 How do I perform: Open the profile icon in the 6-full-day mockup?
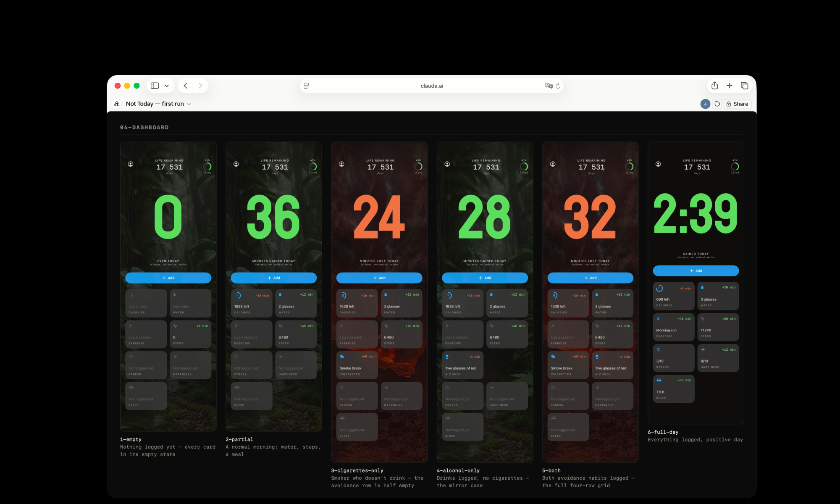658,164
